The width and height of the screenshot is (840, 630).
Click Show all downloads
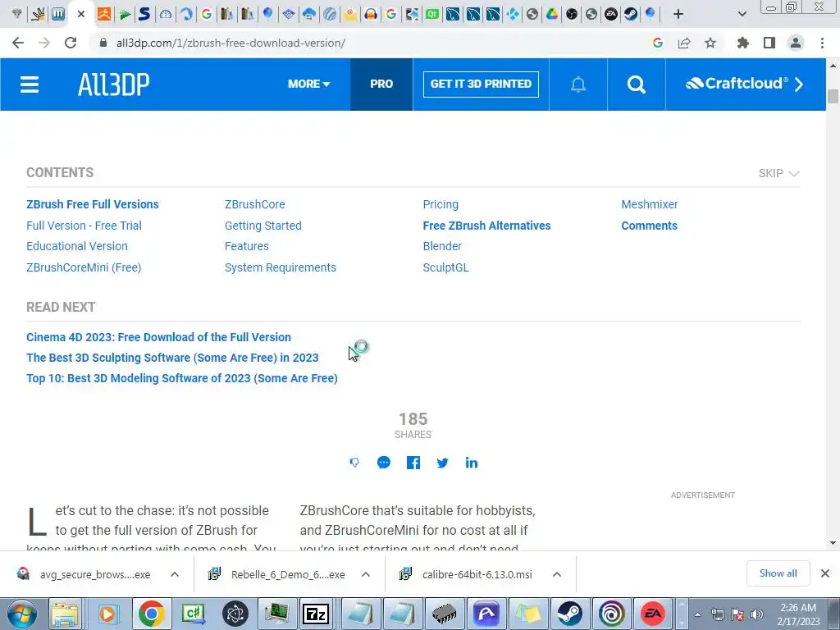click(x=778, y=573)
